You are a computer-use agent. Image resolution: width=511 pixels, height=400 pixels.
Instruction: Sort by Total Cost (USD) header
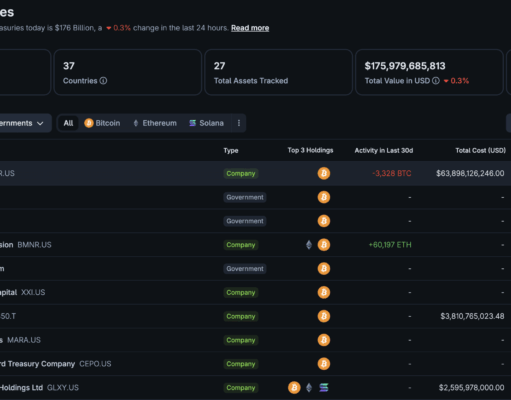pos(480,151)
